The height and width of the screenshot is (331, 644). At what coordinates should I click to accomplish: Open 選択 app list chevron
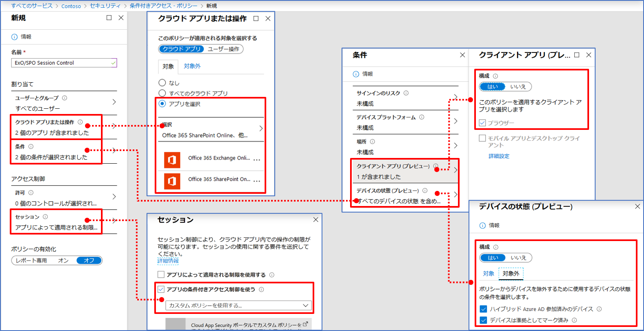[x=261, y=128]
